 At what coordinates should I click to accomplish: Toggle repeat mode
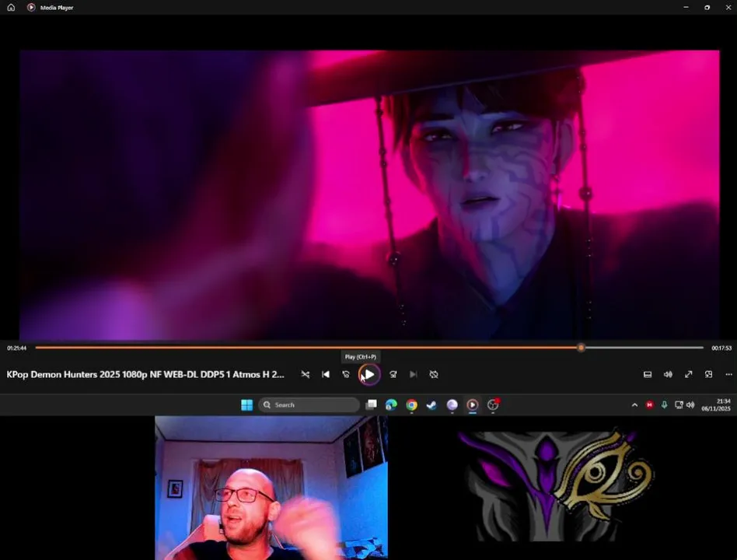click(434, 375)
